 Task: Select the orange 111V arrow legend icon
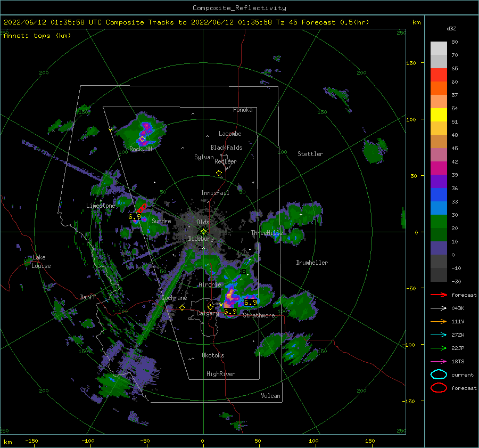[439, 321]
